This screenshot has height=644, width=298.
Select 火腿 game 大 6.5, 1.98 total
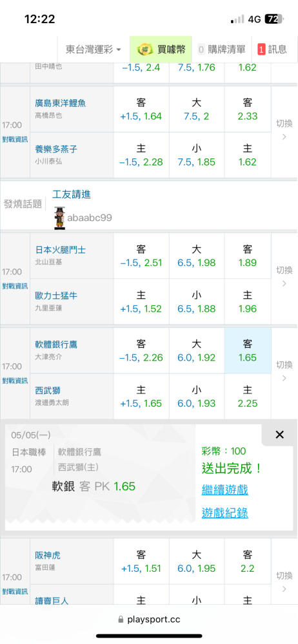[x=197, y=256]
